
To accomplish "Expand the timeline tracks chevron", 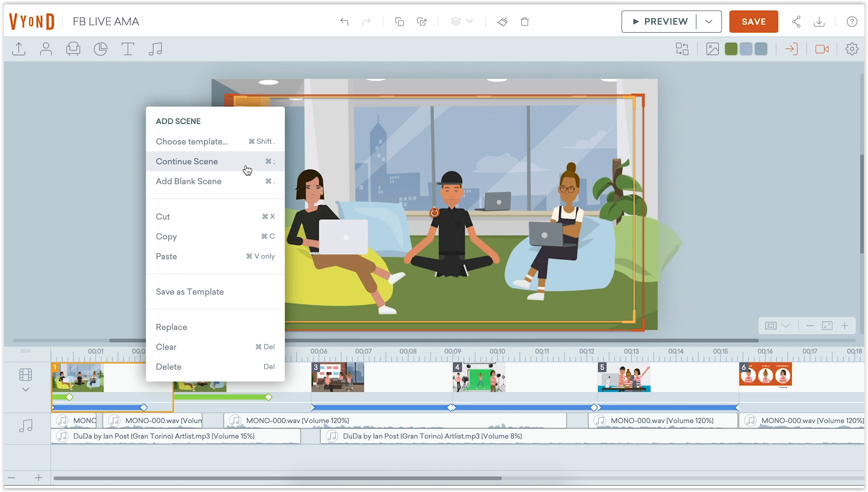I will click(26, 389).
